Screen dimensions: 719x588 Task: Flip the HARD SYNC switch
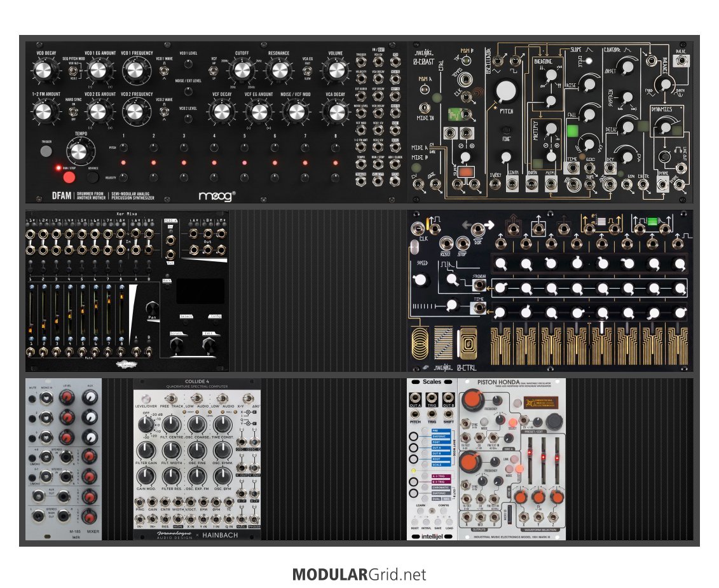click(72, 111)
